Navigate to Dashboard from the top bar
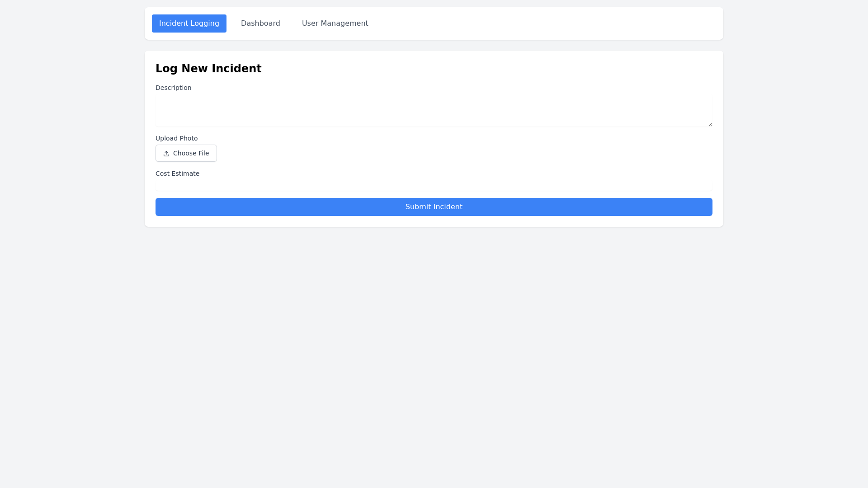Screen dimensions: 868x488 click(260, 23)
